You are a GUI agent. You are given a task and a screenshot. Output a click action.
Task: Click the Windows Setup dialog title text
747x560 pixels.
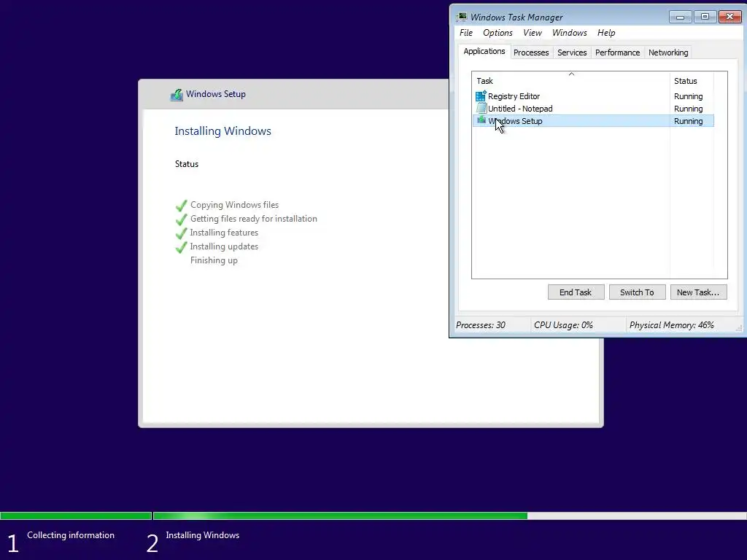click(x=216, y=94)
